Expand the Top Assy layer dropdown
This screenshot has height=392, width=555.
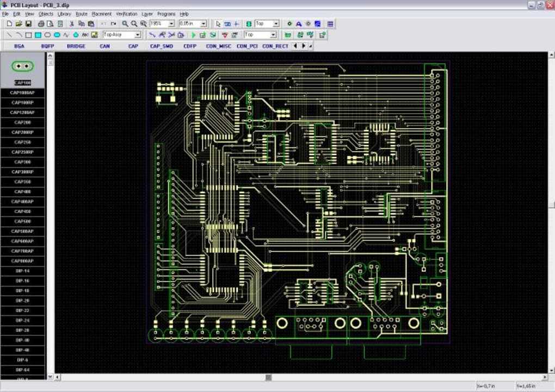[x=138, y=35]
